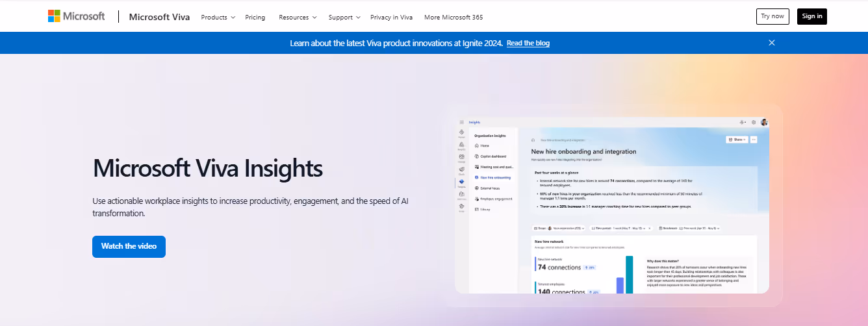
Task: Click the Sign in button
Action: [812, 16]
